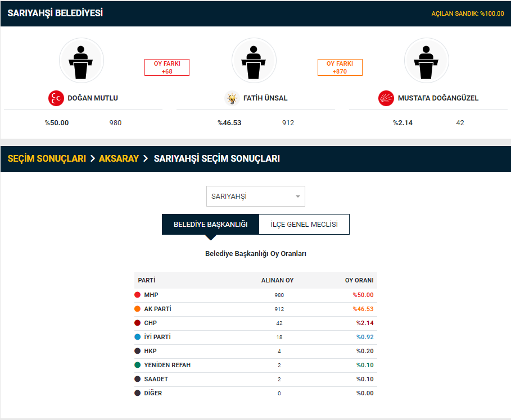
Task: Open the SARIYAHŞİ district dropdown
Action: 255,197
